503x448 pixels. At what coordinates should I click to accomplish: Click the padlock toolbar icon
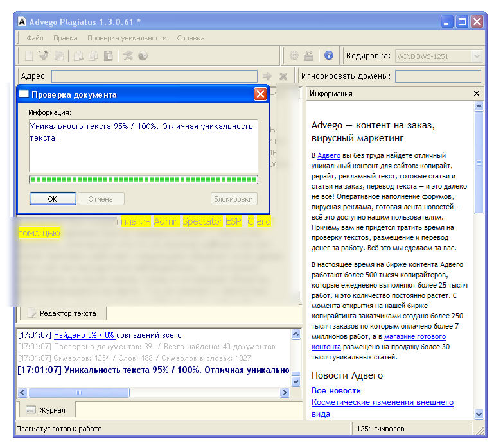[x=309, y=56]
